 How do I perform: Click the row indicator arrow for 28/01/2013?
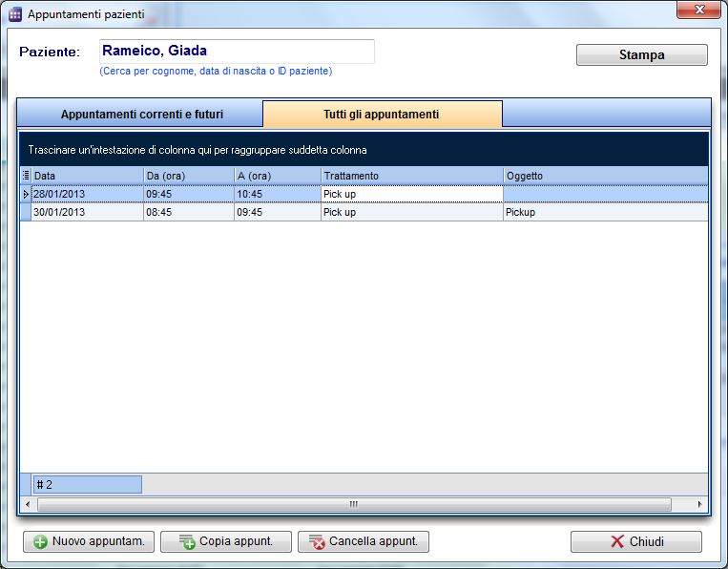(x=26, y=194)
